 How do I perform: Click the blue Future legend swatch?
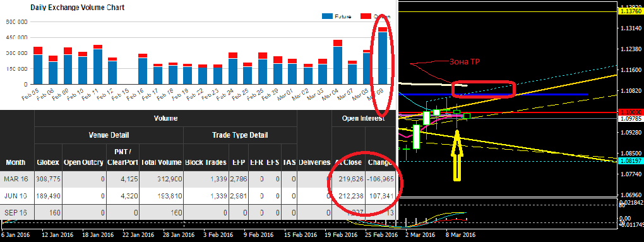(327, 16)
